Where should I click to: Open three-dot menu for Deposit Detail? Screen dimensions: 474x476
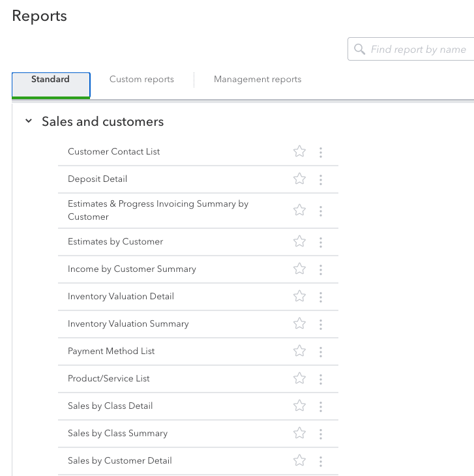(x=321, y=180)
